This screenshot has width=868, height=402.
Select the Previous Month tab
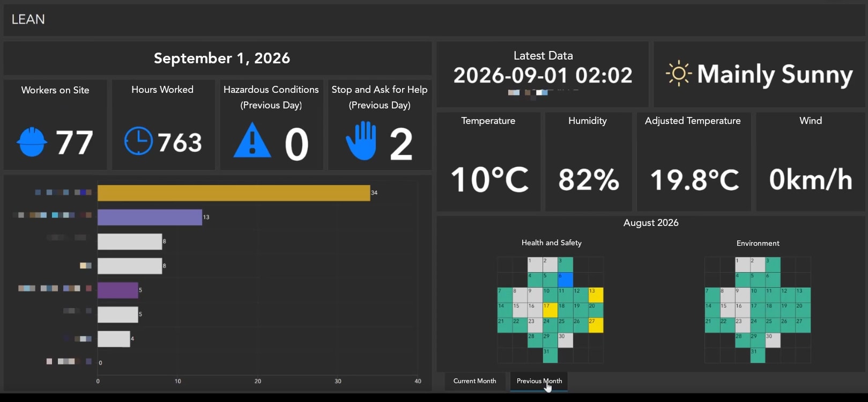(x=539, y=381)
